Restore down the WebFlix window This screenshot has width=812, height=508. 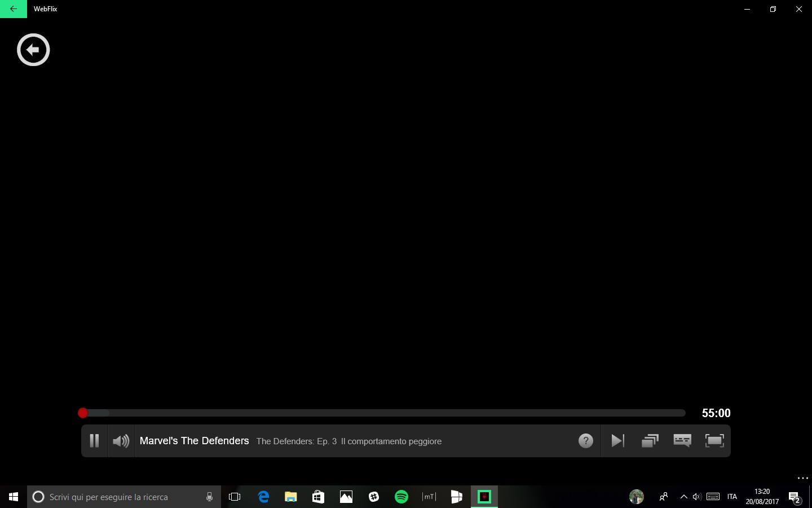point(773,9)
